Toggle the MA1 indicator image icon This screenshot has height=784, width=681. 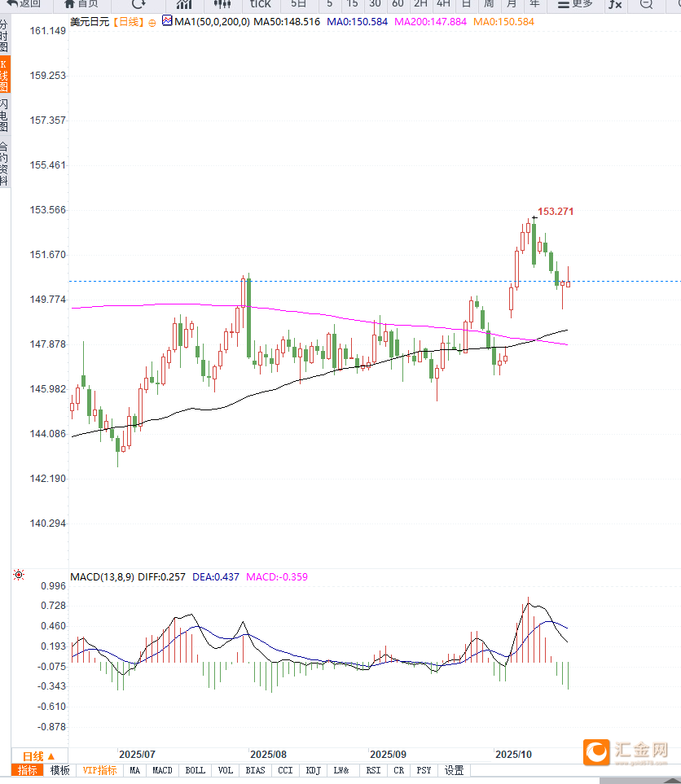coord(167,21)
